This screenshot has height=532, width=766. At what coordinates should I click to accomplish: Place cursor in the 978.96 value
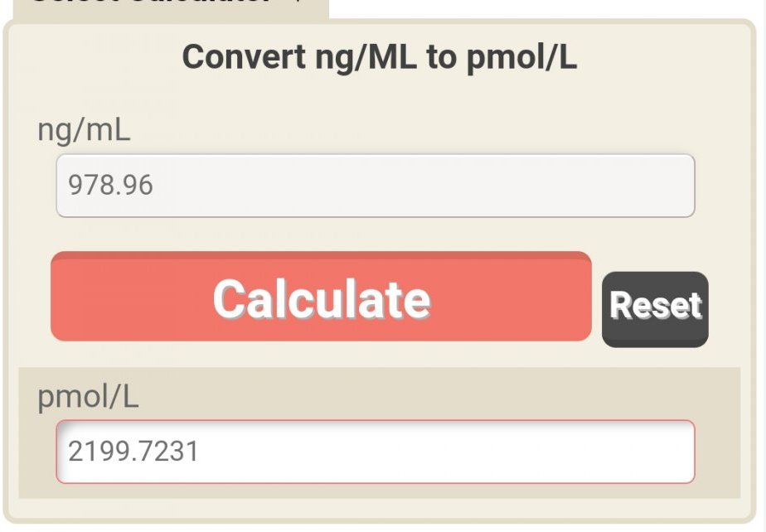point(111,185)
